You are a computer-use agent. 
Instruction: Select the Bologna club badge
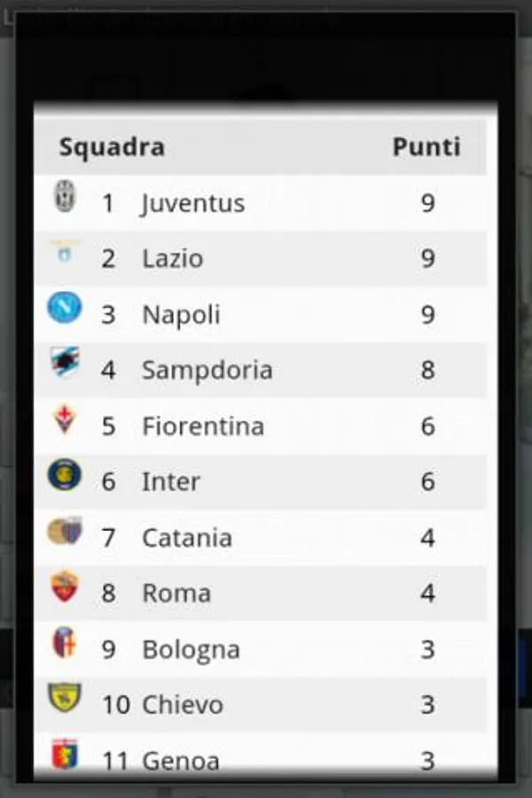pyautogui.click(x=65, y=643)
